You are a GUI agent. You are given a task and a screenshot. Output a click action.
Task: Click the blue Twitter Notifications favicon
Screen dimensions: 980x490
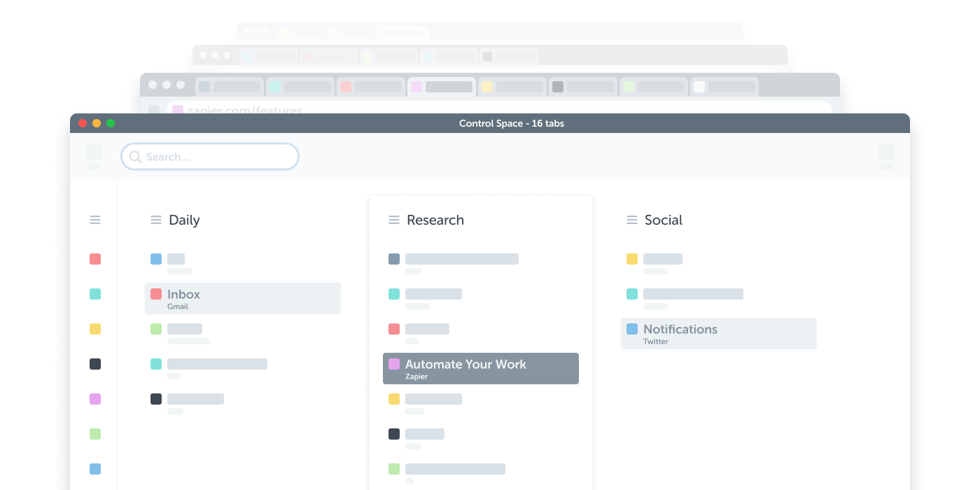tap(632, 329)
